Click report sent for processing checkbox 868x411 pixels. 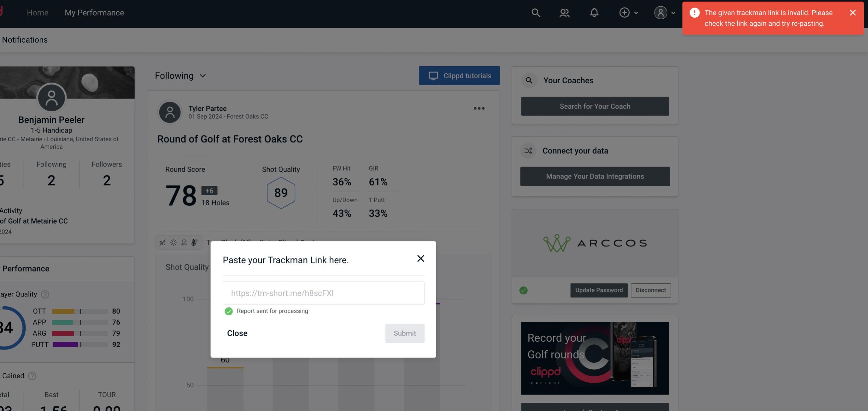tap(228, 311)
